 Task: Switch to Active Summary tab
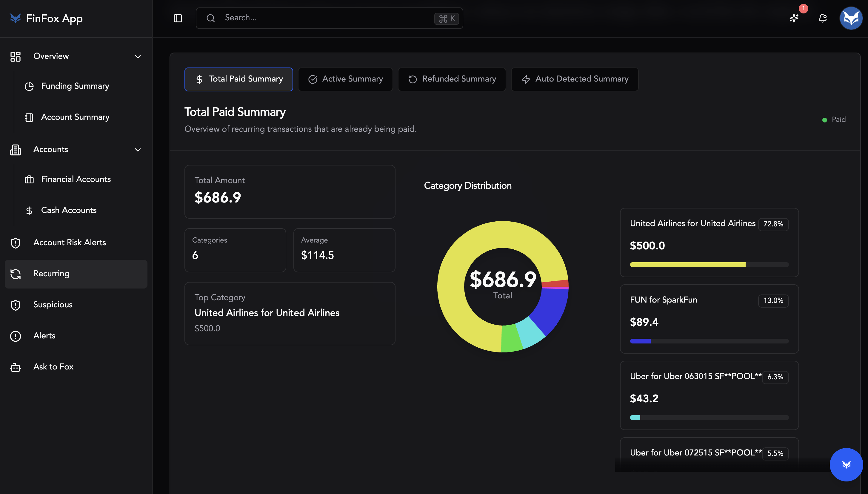pos(345,79)
